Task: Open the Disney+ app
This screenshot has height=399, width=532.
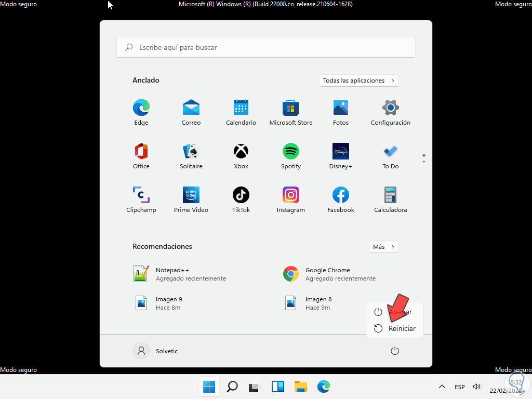Action: [341, 156]
